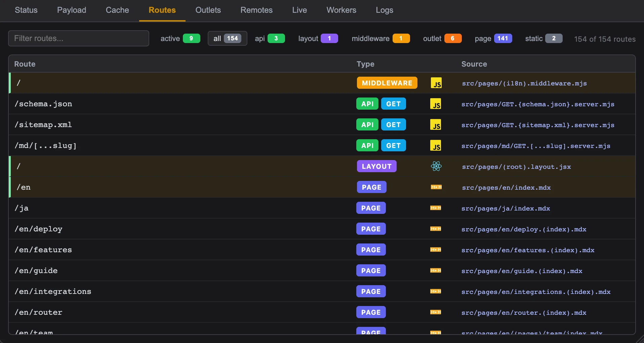Viewport: 644px width, 343px height.
Task: Open the Workers tab
Action: click(x=341, y=10)
